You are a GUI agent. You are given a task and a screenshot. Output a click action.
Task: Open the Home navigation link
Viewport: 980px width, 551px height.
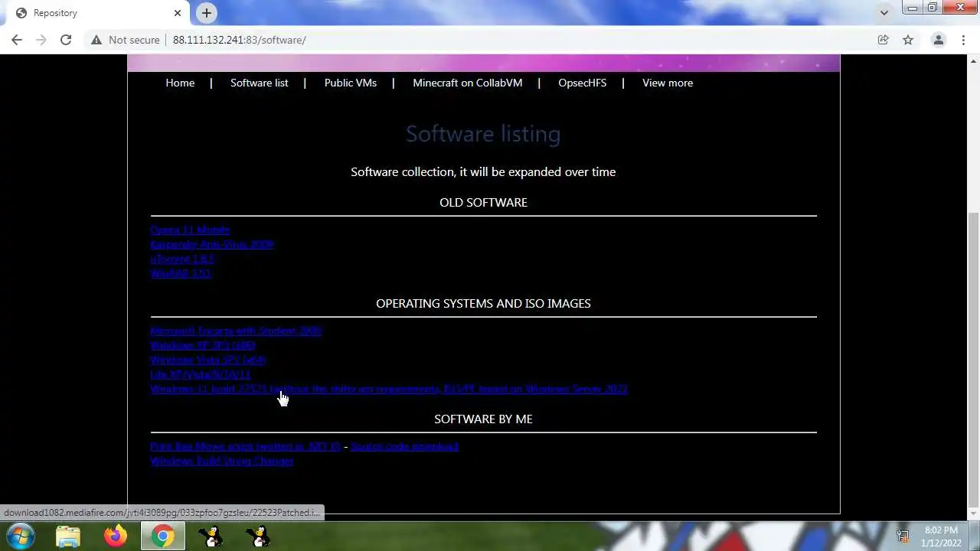tap(180, 83)
